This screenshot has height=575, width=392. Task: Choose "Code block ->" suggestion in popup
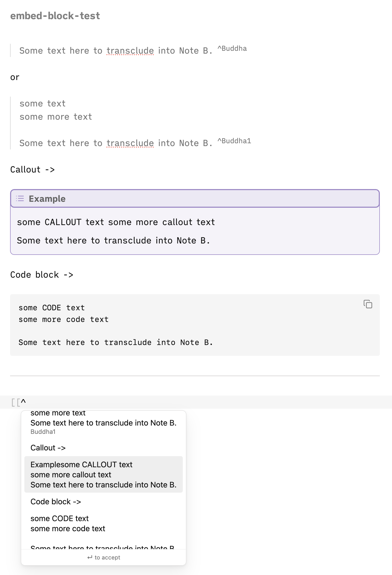56,502
